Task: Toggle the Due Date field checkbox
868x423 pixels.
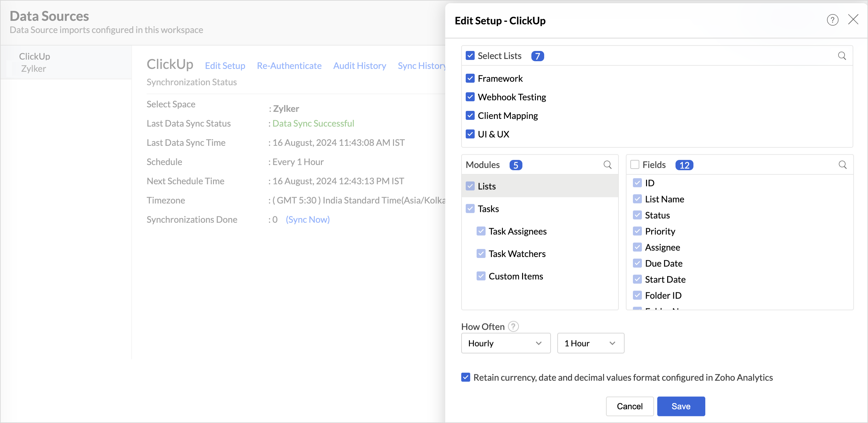Action: [x=637, y=263]
